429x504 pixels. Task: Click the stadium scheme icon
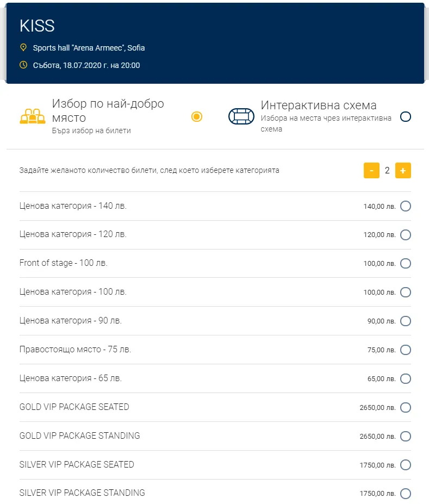point(241,116)
